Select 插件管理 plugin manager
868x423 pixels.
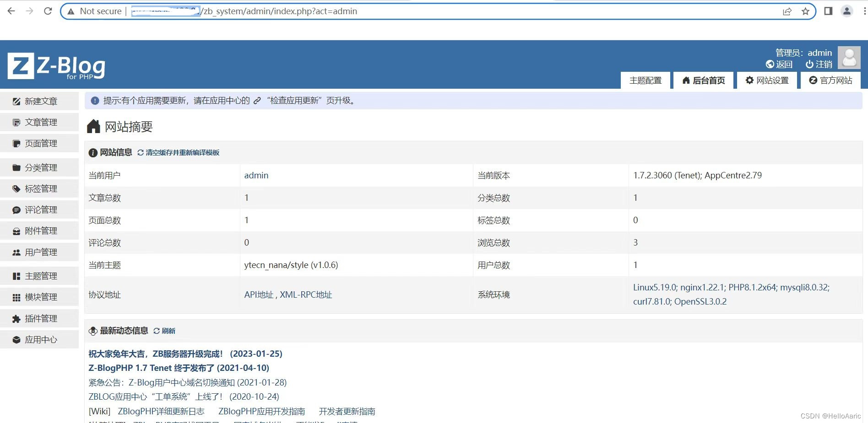tap(40, 318)
